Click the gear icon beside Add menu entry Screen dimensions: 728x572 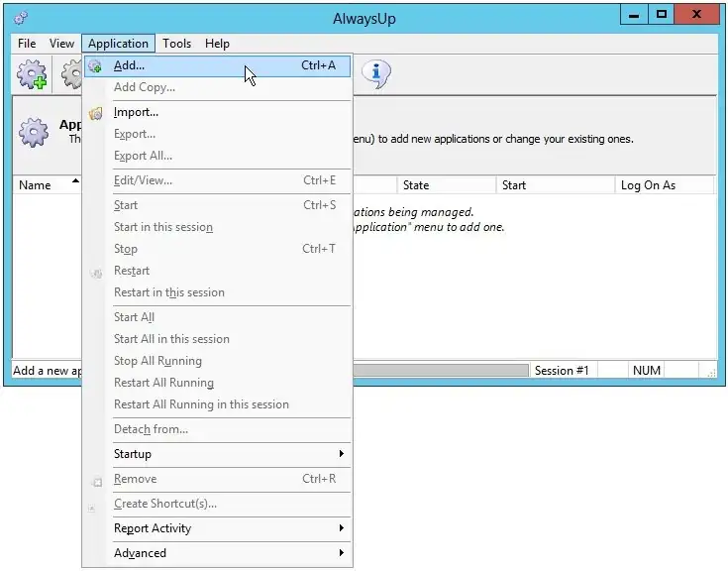coord(96,66)
